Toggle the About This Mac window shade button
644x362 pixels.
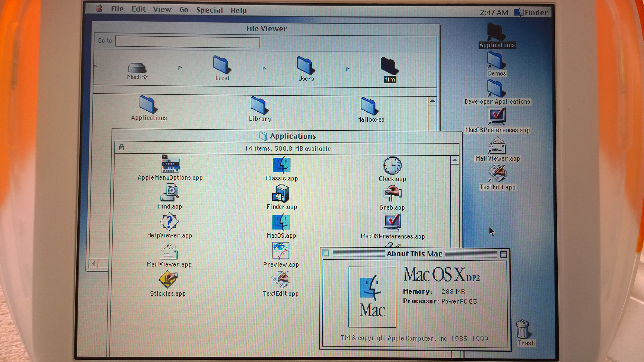pos(503,255)
